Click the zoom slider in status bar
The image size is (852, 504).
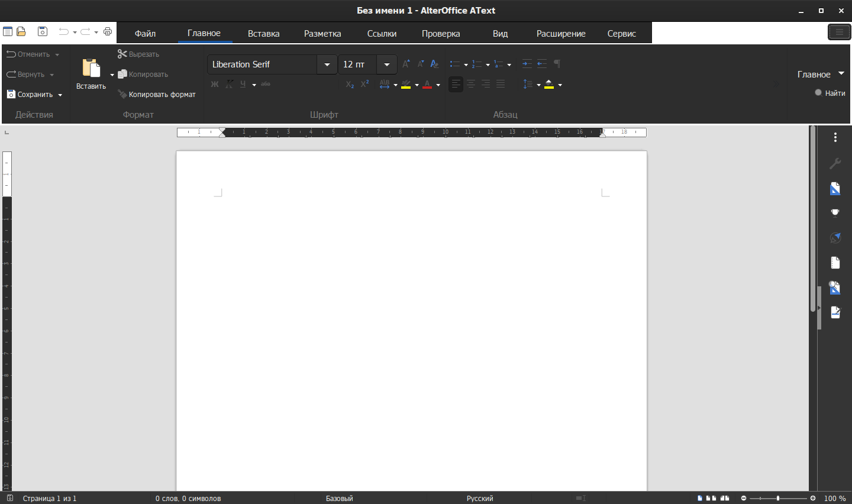(x=778, y=498)
